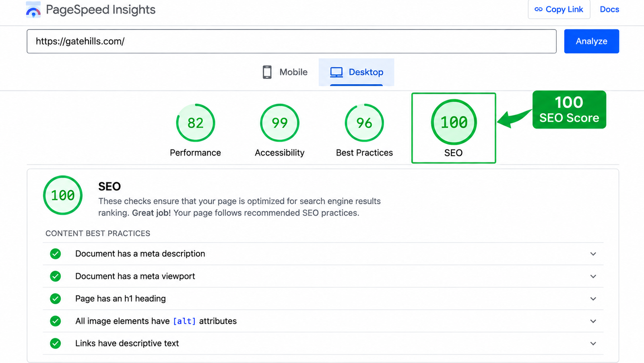Click the 'Document has a meta description' text

pyautogui.click(x=140, y=254)
